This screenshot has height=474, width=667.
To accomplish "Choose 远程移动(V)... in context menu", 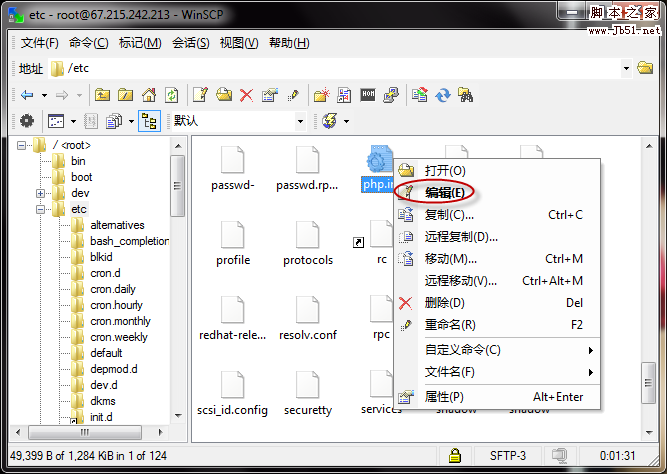I will [497, 281].
